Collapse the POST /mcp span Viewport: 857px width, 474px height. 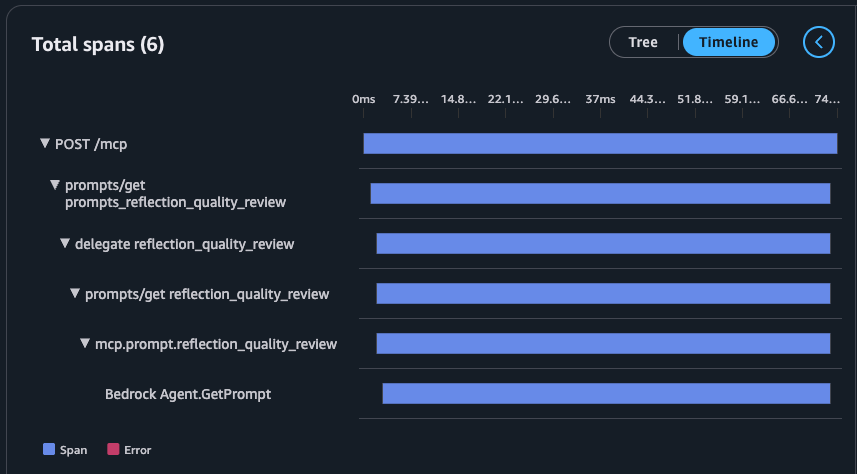[x=45, y=143]
